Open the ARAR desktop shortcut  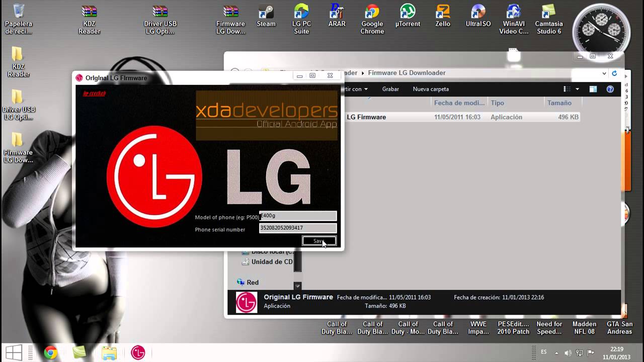coord(337,16)
